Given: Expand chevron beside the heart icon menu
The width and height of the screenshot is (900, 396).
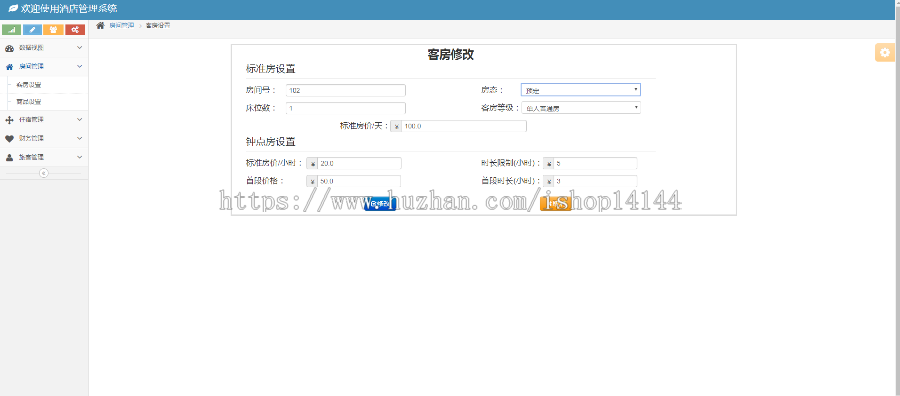Looking at the screenshot, I should coord(80,138).
